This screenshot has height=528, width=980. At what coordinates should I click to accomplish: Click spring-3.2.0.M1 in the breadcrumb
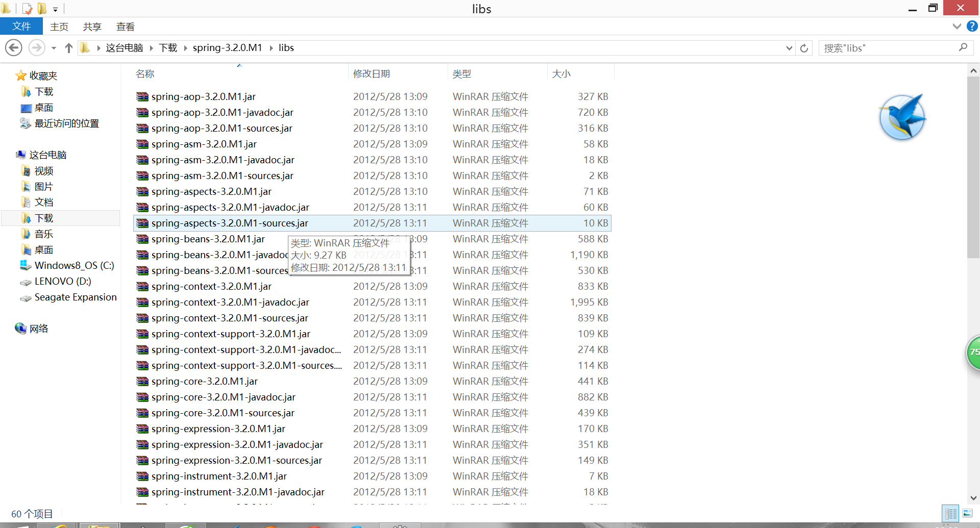tap(227, 48)
